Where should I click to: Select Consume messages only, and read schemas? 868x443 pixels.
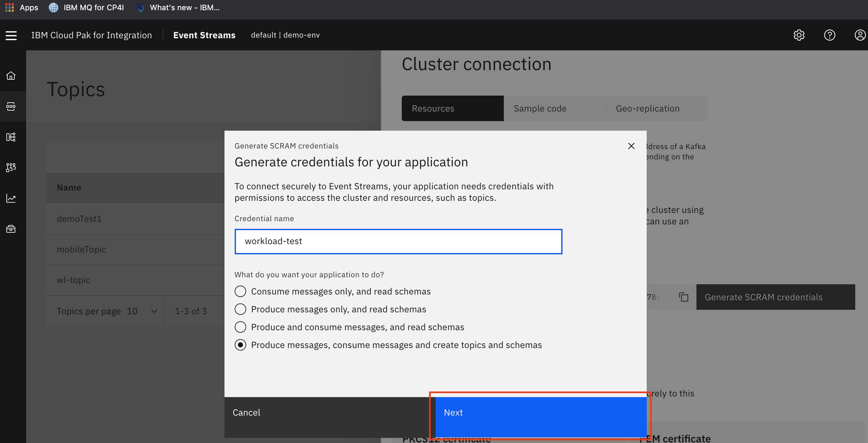click(x=333, y=291)
